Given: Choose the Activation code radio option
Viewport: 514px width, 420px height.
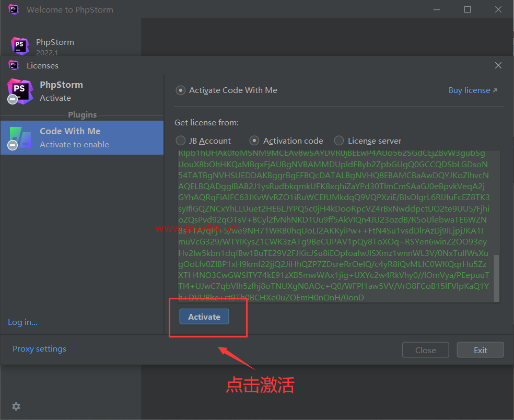Looking at the screenshot, I should [254, 141].
